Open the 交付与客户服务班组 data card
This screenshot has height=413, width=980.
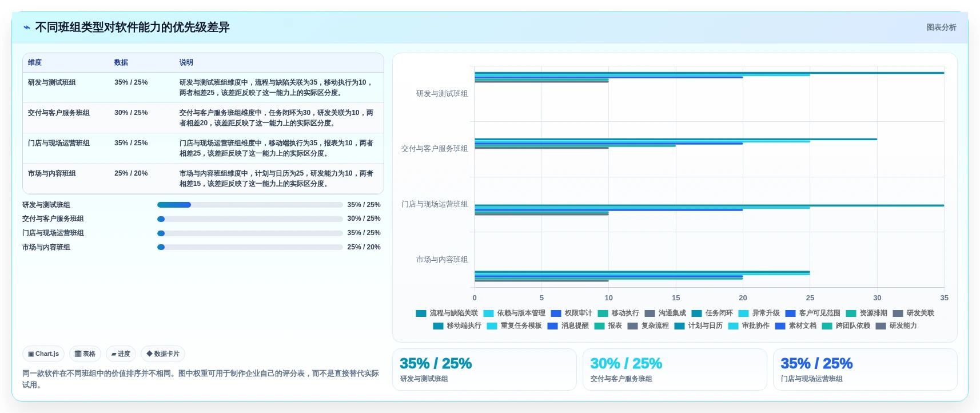pos(675,370)
